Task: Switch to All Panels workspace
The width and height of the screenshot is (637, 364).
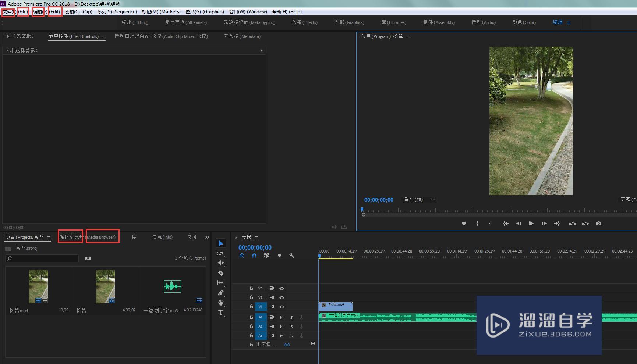Action: [x=186, y=22]
